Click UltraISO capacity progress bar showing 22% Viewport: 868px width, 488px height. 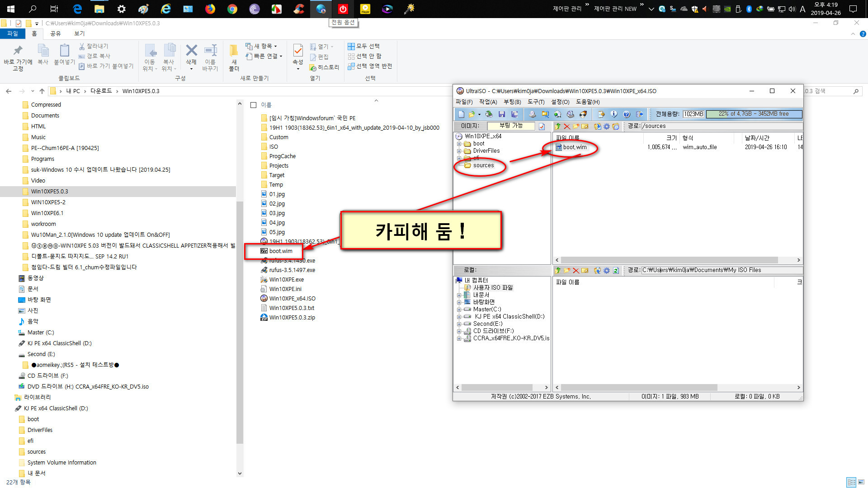[x=754, y=114]
